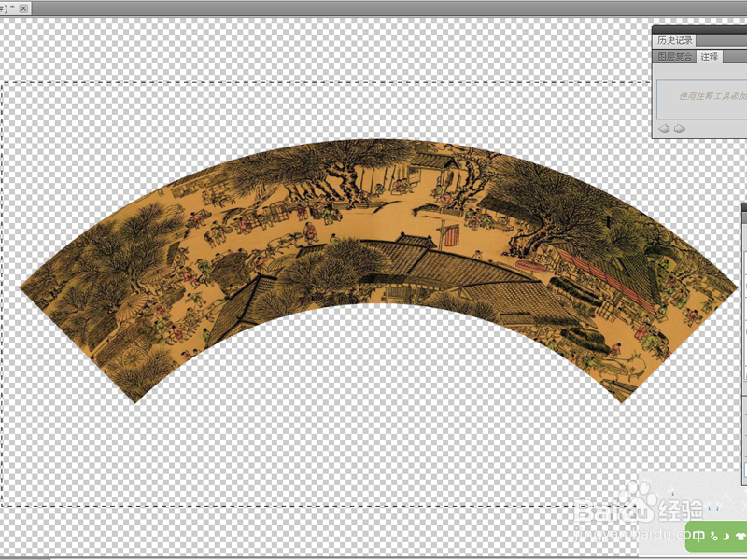Switch to the 历史记录 panel tab
Image resolution: width=747 pixels, height=560 pixels.
[x=674, y=40]
